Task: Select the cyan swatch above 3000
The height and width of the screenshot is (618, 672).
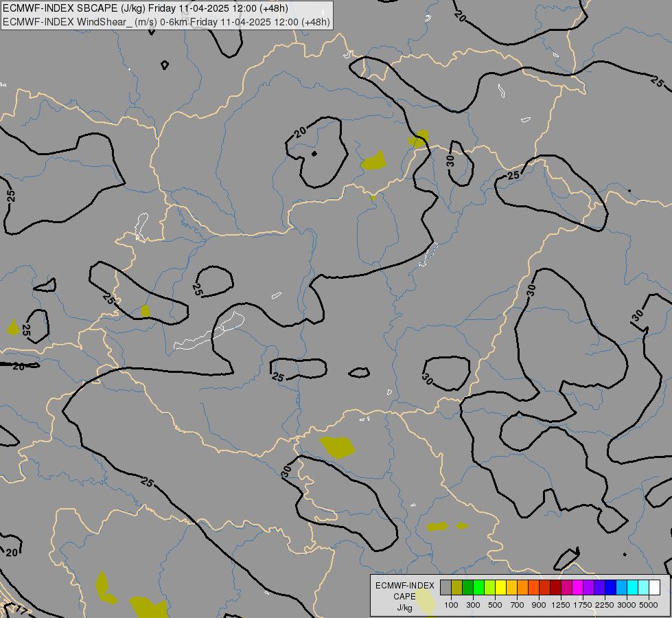Action: tap(632, 587)
